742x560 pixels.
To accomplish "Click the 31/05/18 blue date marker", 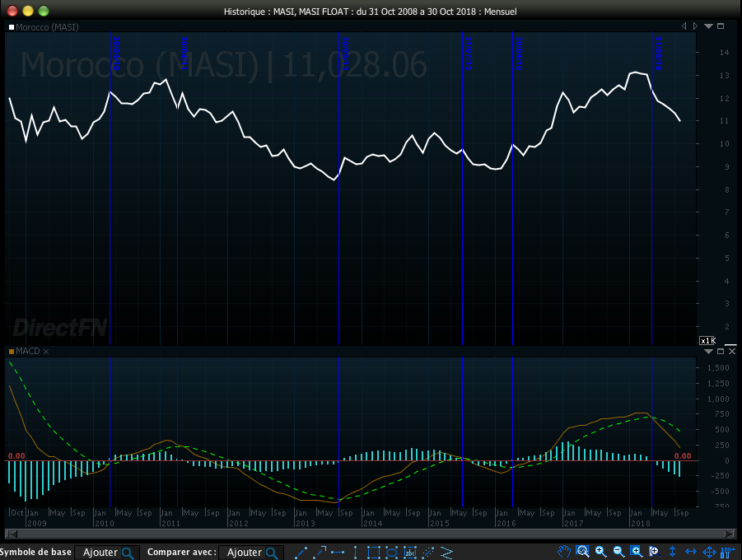I will pos(659,51).
